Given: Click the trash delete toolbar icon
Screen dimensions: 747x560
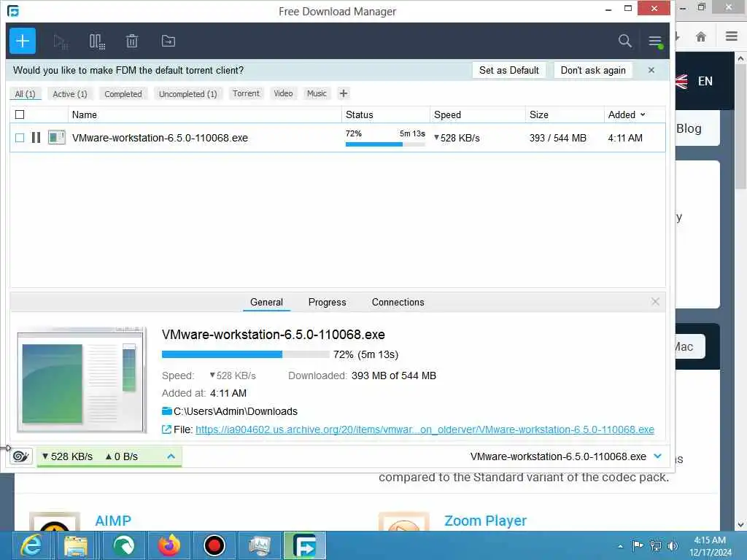Looking at the screenshot, I should tap(132, 41).
